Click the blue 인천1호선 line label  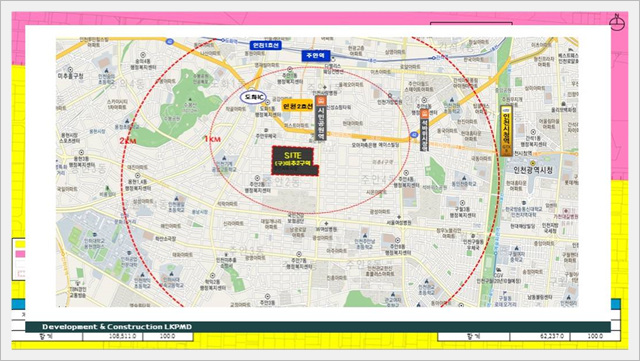[266, 45]
